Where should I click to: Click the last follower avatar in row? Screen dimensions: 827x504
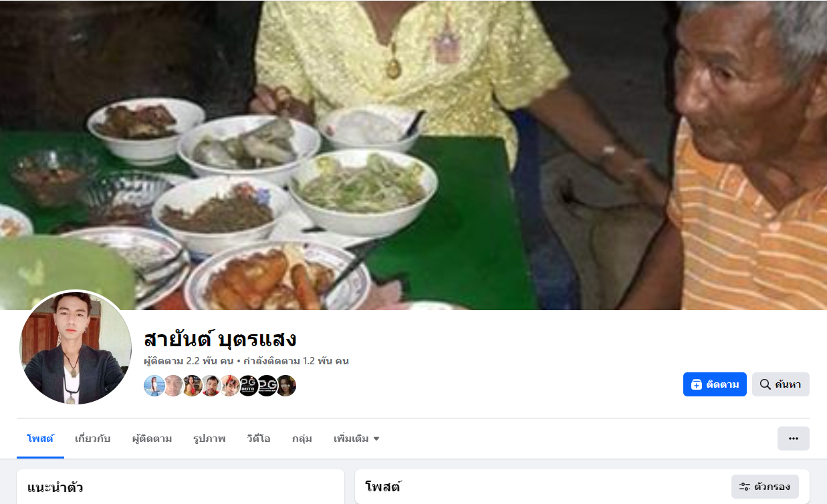[x=285, y=386]
